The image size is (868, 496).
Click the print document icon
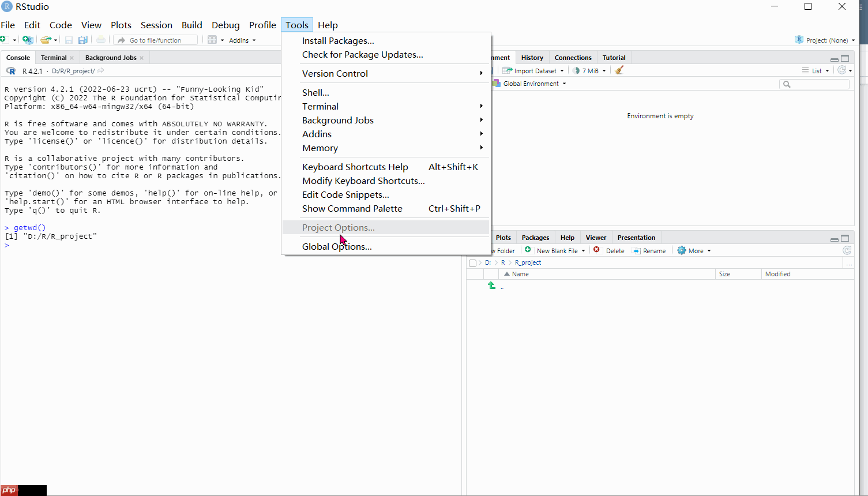[101, 40]
